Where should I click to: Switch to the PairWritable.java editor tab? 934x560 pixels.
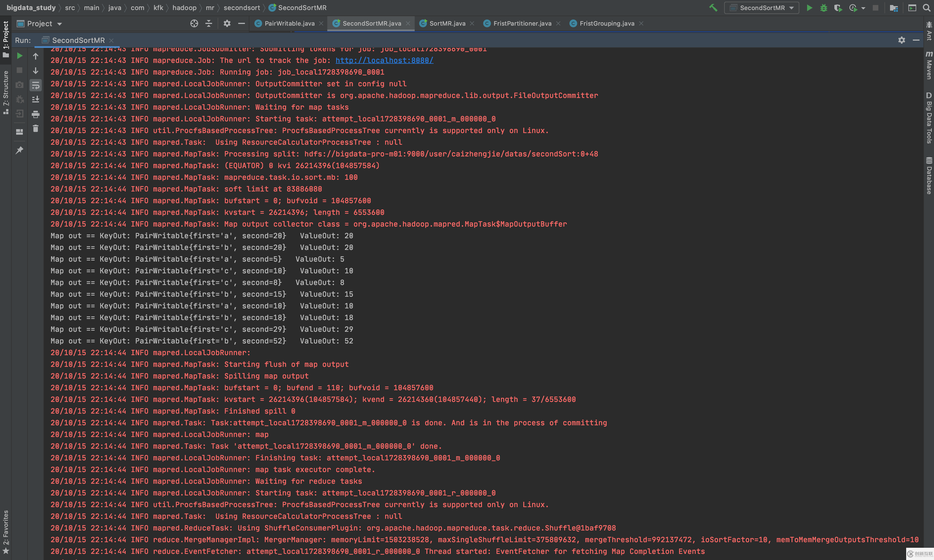click(x=289, y=23)
